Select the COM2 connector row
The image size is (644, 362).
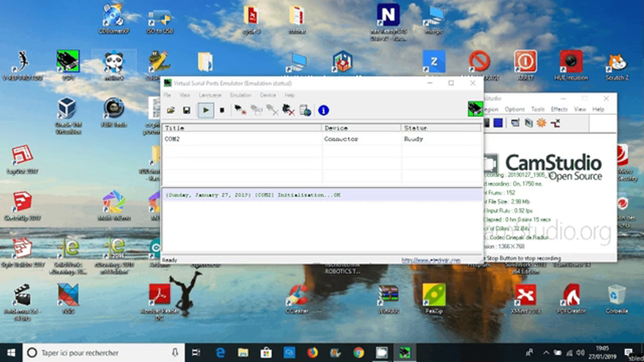click(x=242, y=139)
